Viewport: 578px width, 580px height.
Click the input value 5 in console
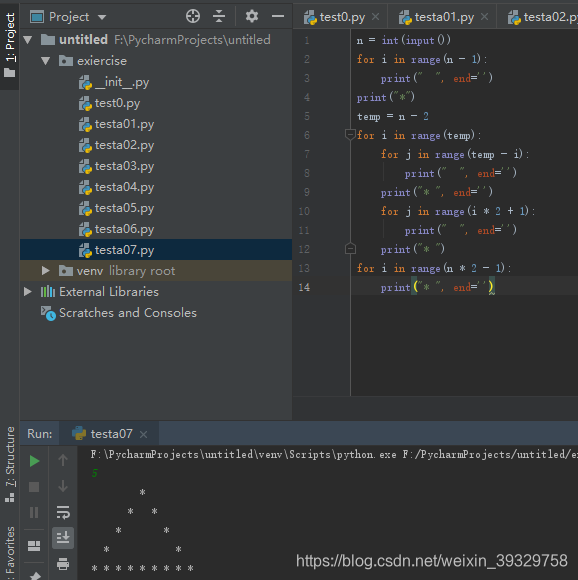[x=95, y=473]
